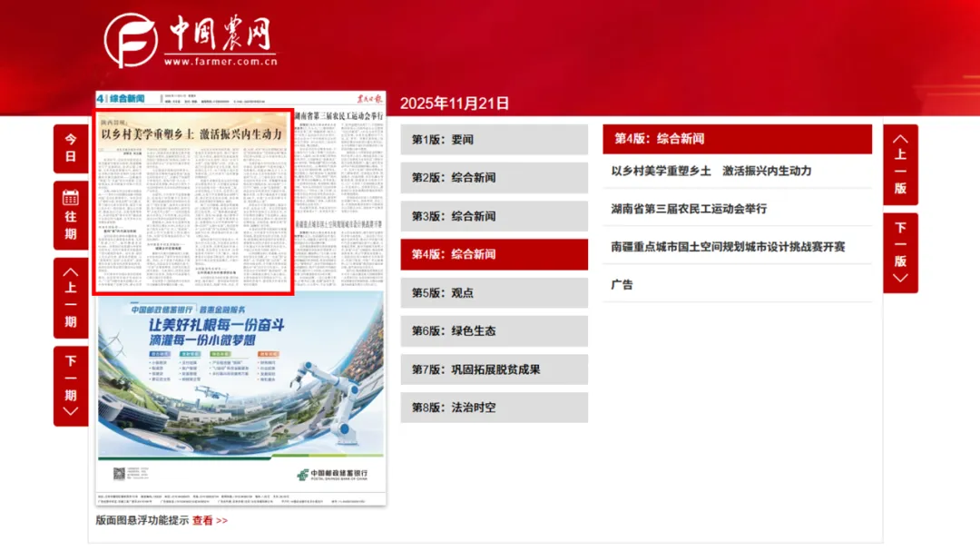
Task: Select 第5版：观点 page tab
Action: [494, 293]
